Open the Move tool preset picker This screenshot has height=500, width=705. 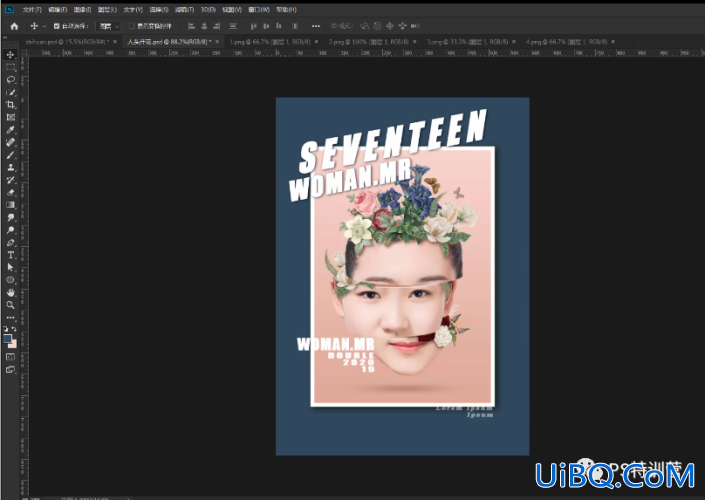[37, 26]
